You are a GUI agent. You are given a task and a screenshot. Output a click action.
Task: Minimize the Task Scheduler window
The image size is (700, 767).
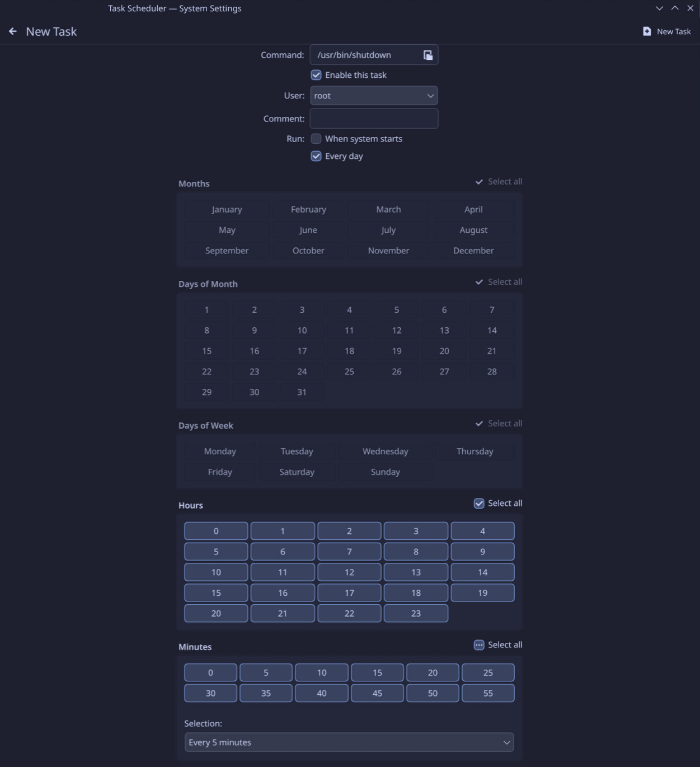coord(659,8)
